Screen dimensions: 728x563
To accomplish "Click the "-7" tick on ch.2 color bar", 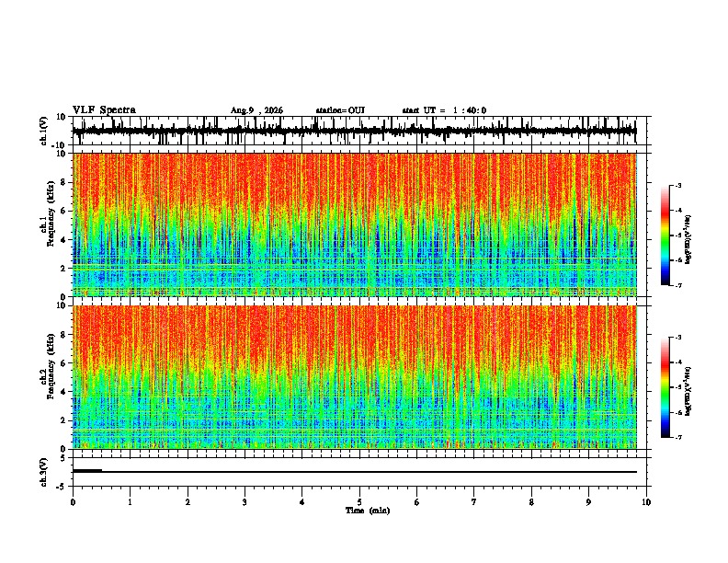I will pos(678,438).
